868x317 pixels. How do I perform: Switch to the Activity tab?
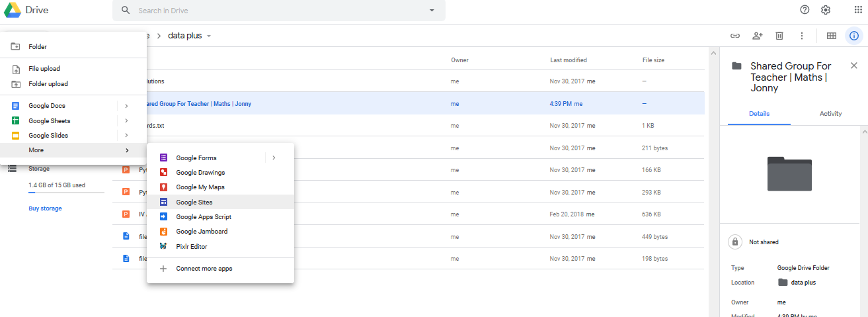coord(830,114)
